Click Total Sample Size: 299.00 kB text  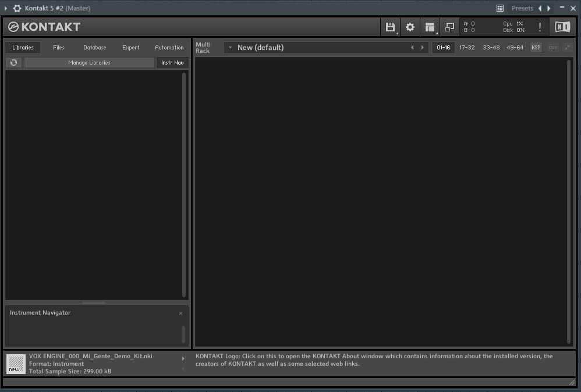[70, 371]
